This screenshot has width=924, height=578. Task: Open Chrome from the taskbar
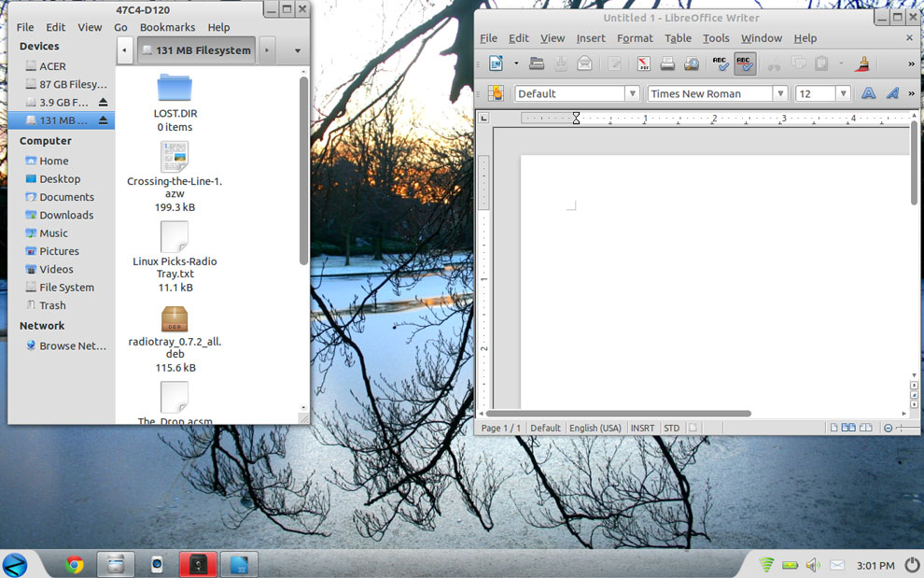coord(75,565)
